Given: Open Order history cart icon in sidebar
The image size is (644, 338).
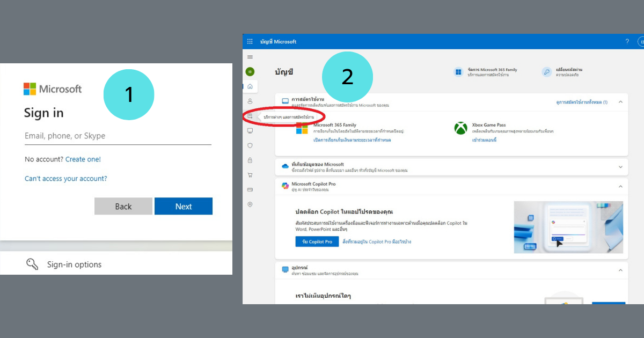Looking at the screenshot, I should (x=250, y=175).
